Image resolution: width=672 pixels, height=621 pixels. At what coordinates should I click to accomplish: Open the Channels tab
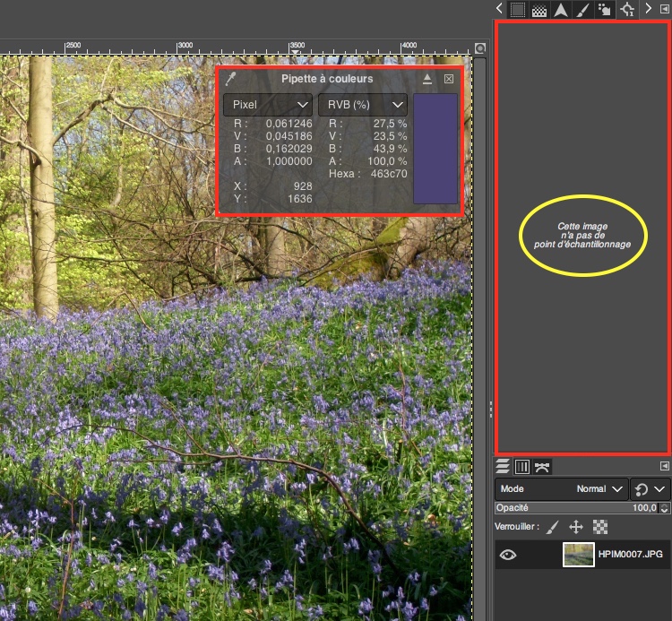pyautogui.click(x=522, y=466)
